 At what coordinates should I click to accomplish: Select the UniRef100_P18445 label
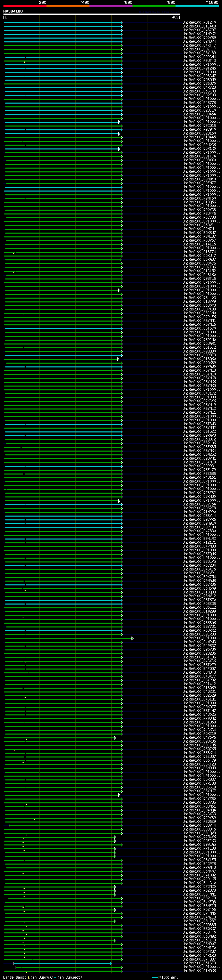pos(199,137)
